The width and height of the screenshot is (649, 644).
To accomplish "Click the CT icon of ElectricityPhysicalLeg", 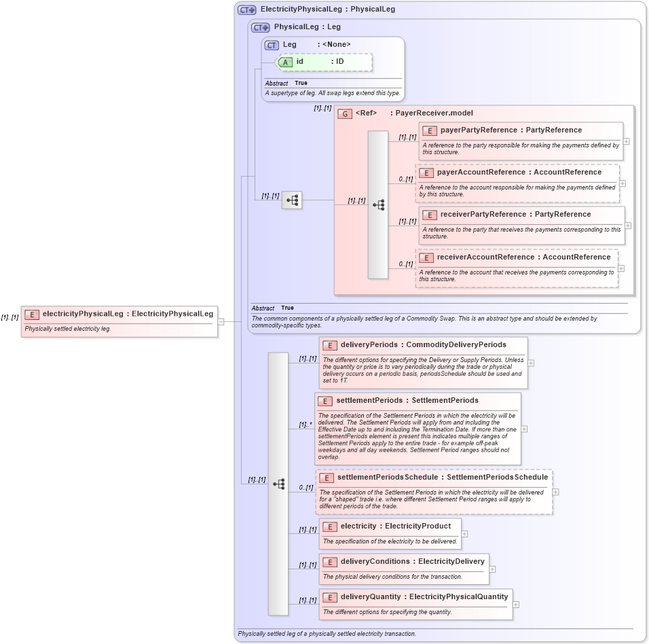I will (246, 10).
